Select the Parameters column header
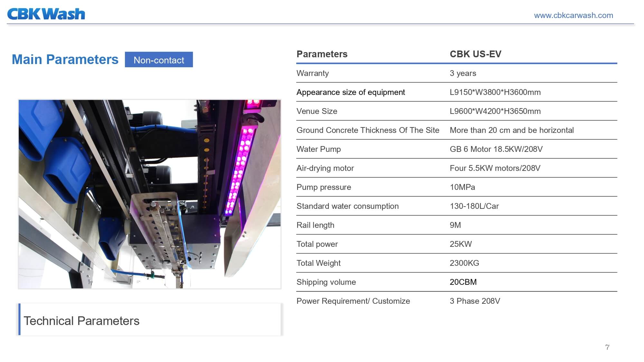 pos(322,54)
